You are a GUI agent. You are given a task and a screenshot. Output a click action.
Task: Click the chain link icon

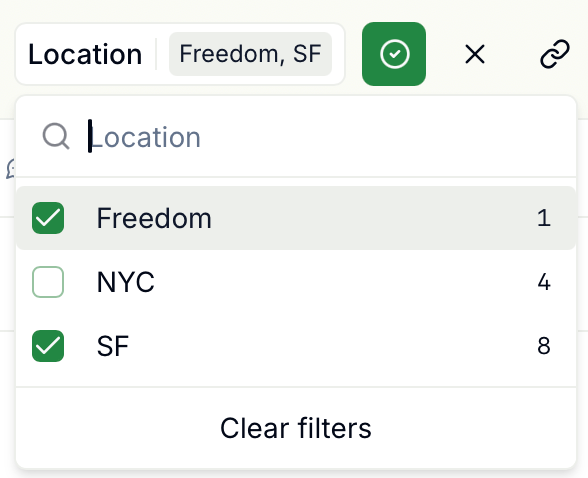click(555, 54)
